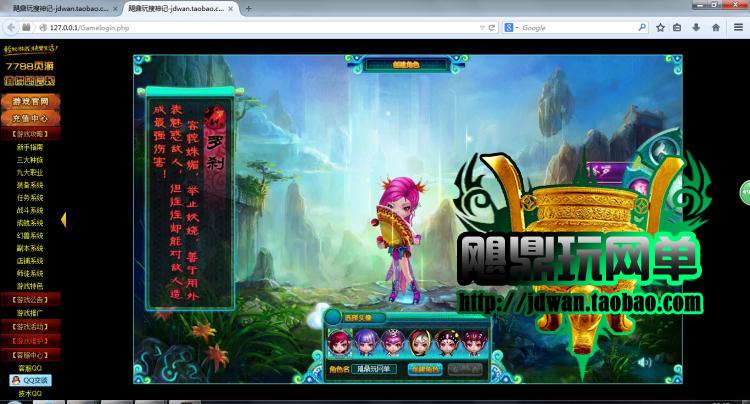Mute the game using the speaker icon
750x404 pixels.
click(x=644, y=362)
